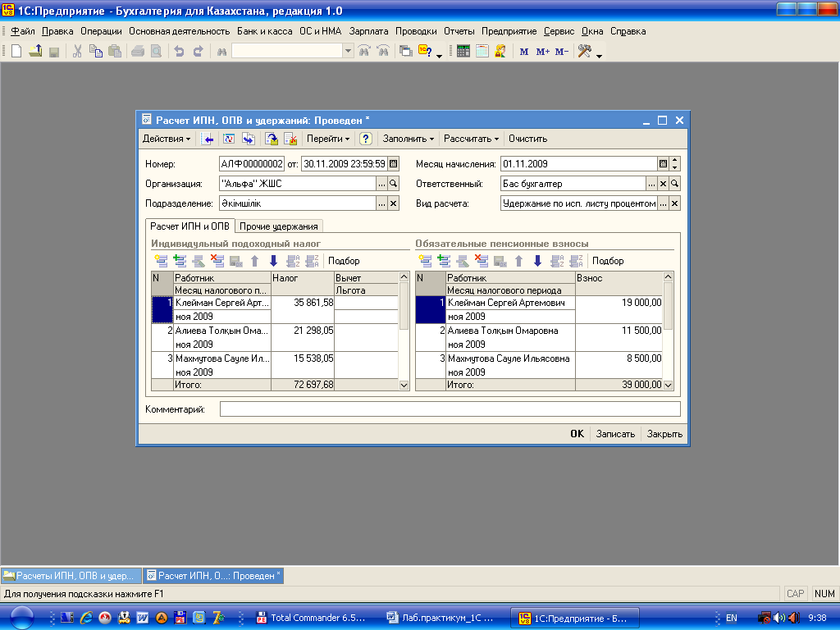840x630 pixels.
Task: Delete row in Pension contributions table
Action: 482,261
